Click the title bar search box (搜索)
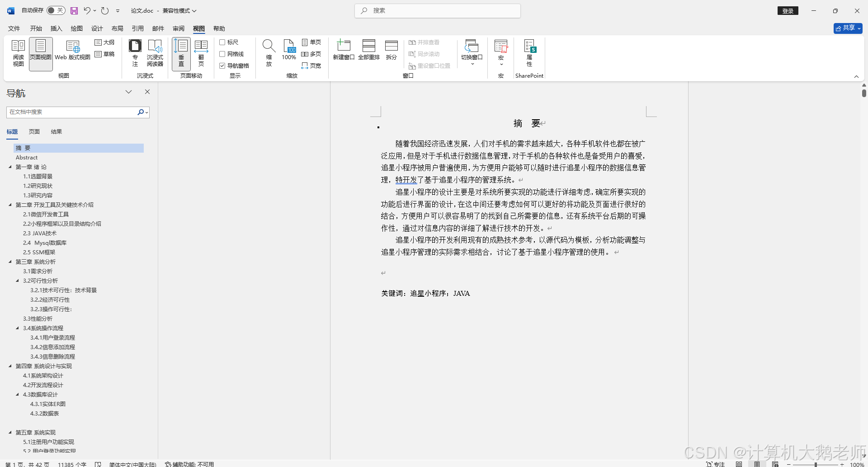 point(438,10)
